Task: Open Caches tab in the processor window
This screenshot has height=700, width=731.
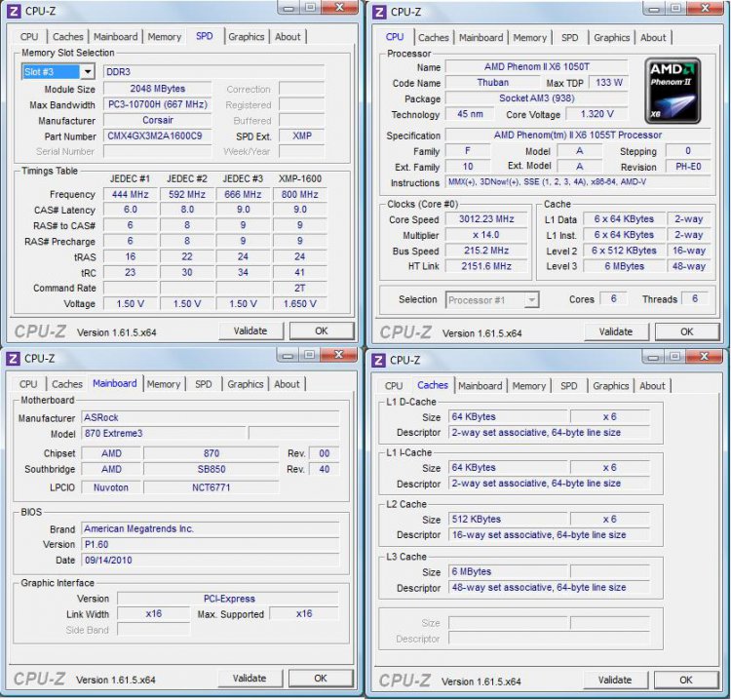Action: (x=433, y=38)
